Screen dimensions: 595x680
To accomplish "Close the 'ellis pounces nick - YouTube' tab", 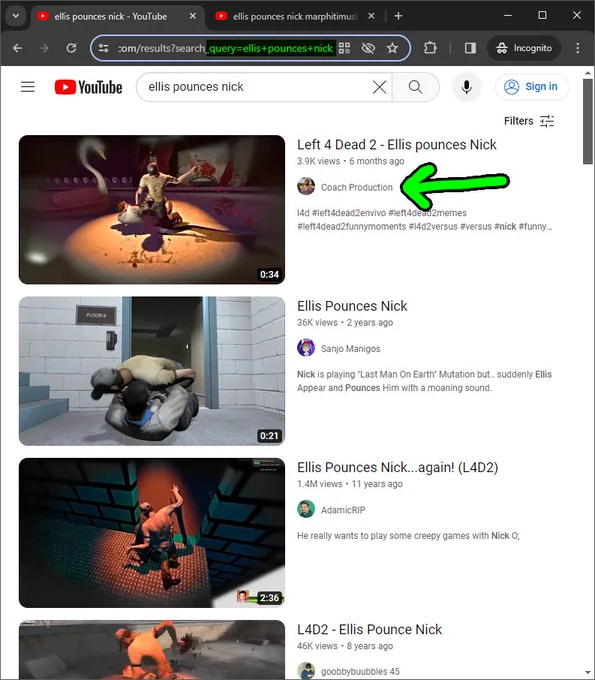I will [193, 16].
